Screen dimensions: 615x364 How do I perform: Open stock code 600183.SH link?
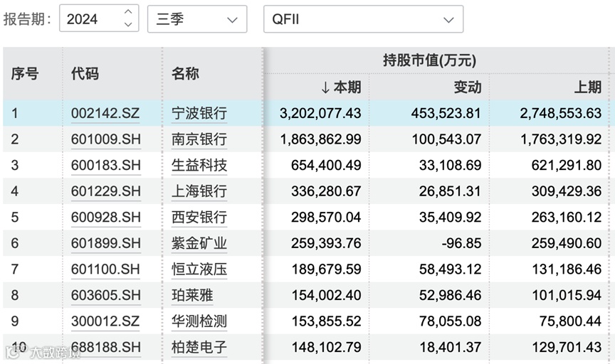pos(106,165)
